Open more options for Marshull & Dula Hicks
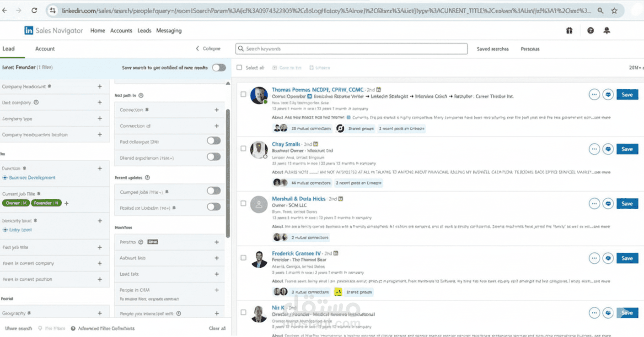 594,204
